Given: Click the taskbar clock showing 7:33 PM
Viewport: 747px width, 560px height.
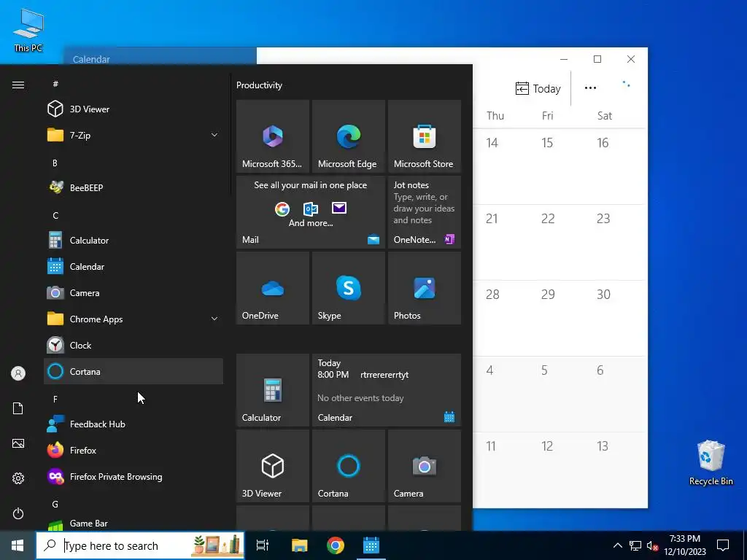Looking at the screenshot, I should pyautogui.click(x=685, y=545).
